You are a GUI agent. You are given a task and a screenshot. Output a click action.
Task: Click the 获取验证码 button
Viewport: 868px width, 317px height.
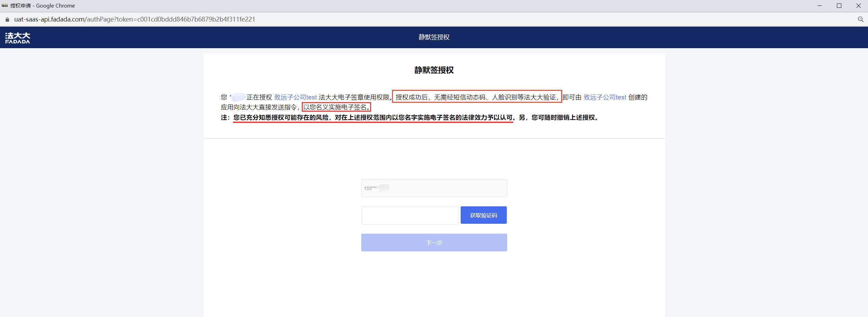click(x=484, y=215)
